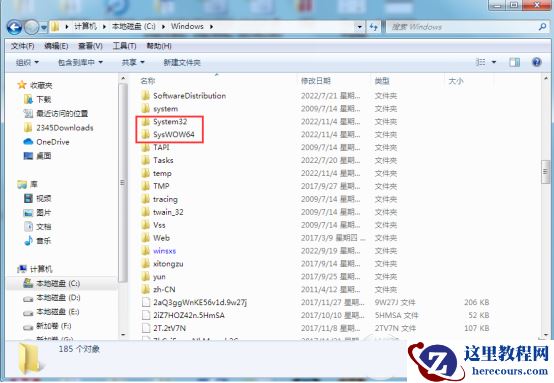Select the 2iZ7HOZ42n.5HmSA file icon
The width and height of the screenshot is (554, 383).
point(146,315)
